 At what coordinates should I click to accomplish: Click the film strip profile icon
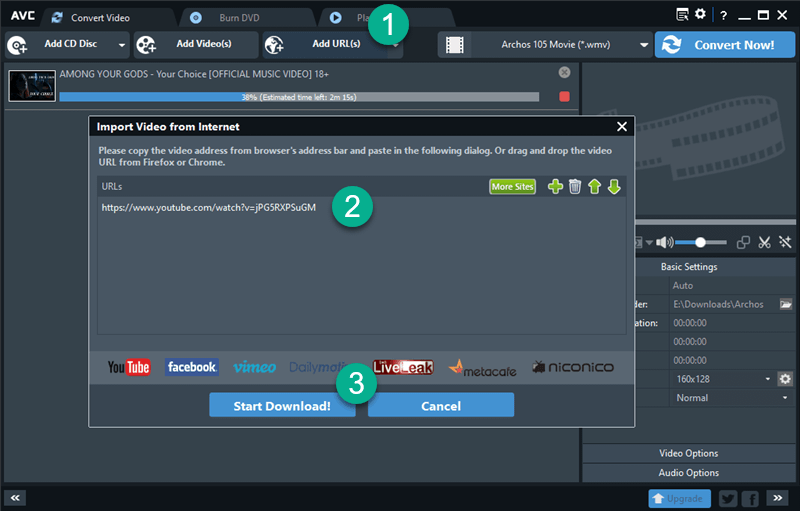(455, 45)
